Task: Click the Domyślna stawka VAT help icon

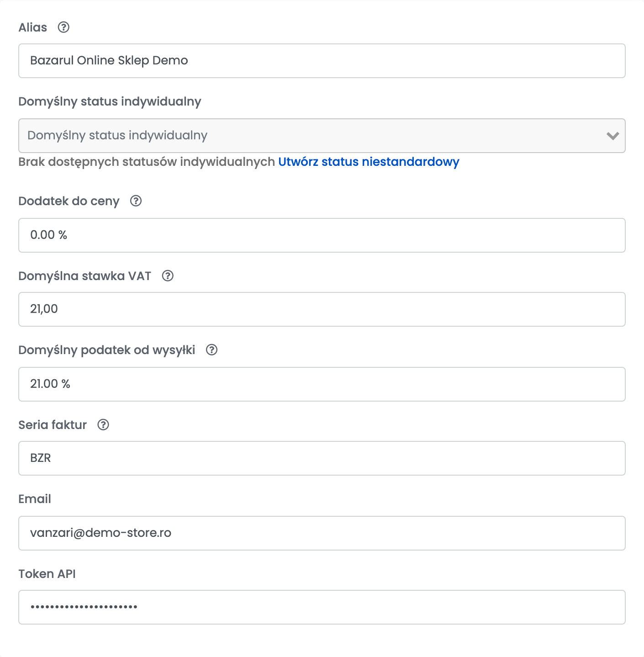Action: [168, 276]
